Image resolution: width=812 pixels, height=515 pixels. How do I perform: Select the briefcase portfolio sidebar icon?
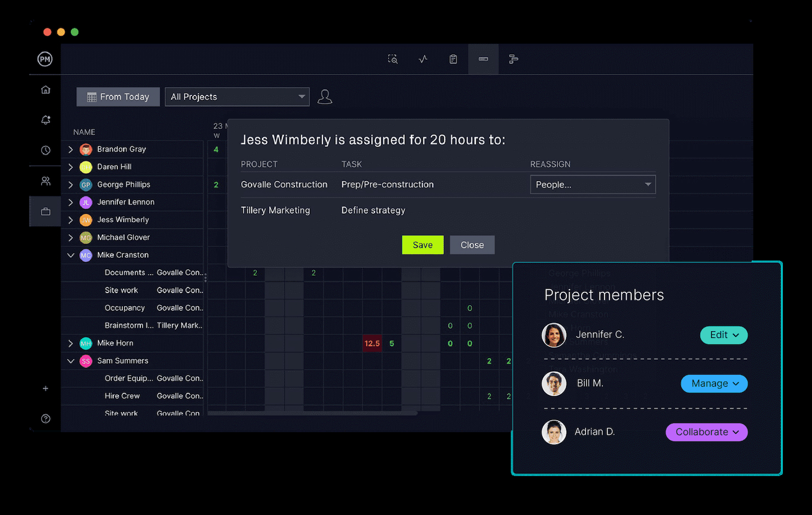(46, 211)
